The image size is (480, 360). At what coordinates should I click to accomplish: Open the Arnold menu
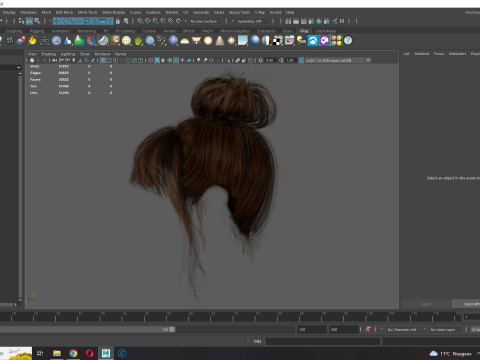(275, 12)
